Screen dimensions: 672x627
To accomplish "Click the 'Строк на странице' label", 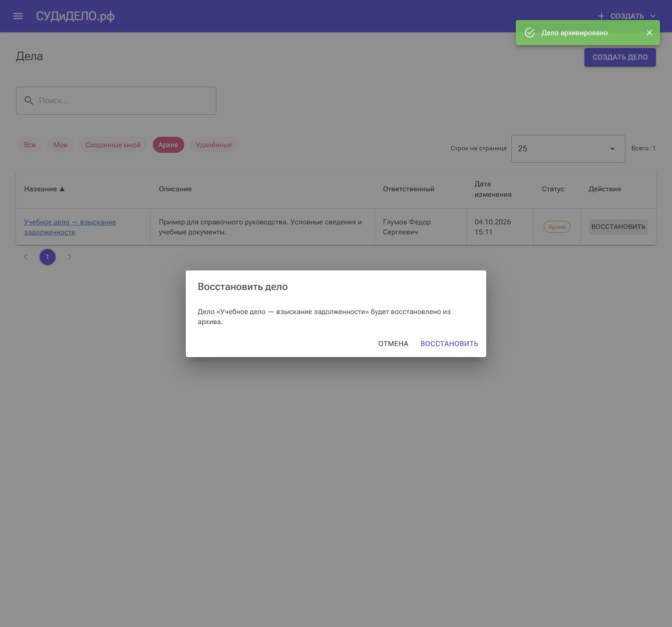I will [x=479, y=148].
